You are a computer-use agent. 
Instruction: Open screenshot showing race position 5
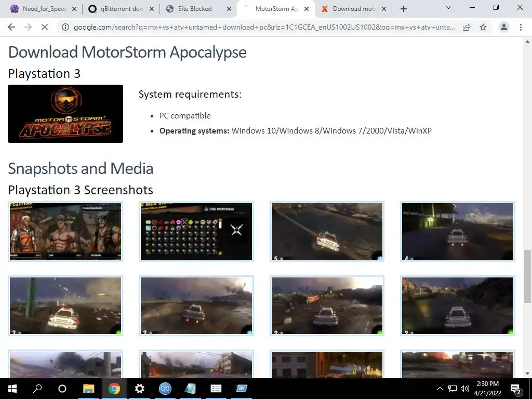click(327, 231)
